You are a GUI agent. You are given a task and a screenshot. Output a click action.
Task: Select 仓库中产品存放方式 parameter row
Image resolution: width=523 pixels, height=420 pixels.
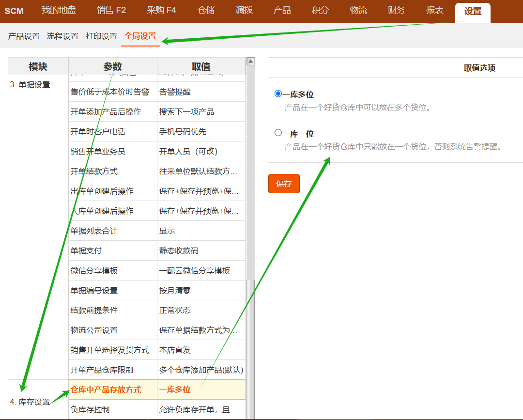(x=106, y=389)
